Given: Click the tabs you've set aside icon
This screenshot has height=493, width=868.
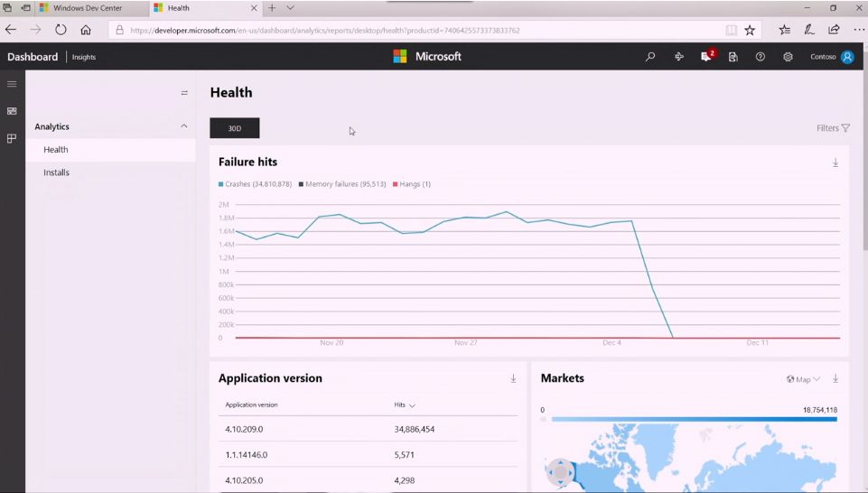Looking at the screenshot, I should 7,8.
